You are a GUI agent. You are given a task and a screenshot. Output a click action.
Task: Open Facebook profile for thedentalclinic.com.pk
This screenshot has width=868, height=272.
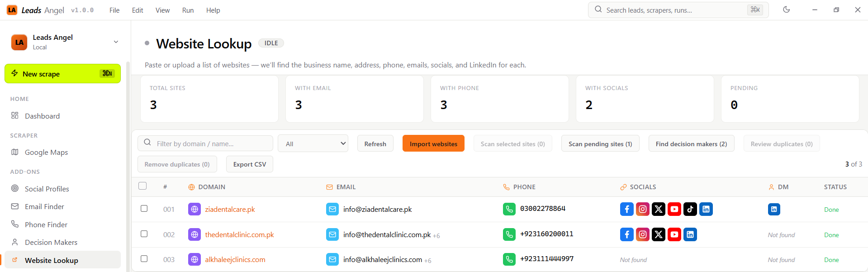(627, 234)
